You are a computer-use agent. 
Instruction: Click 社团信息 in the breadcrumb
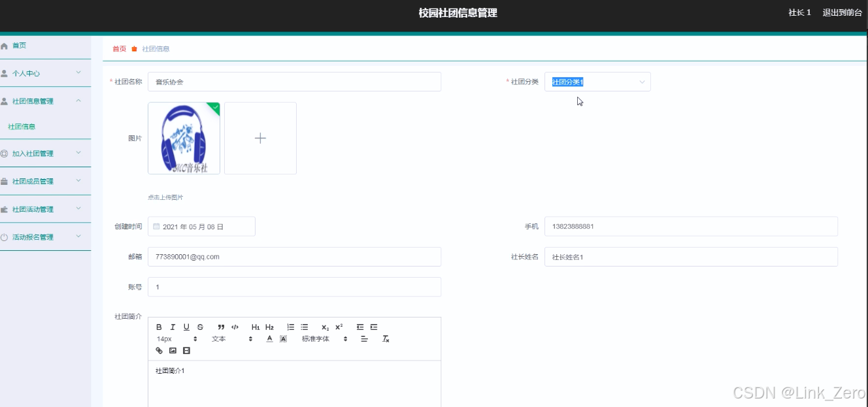[156, 49]
